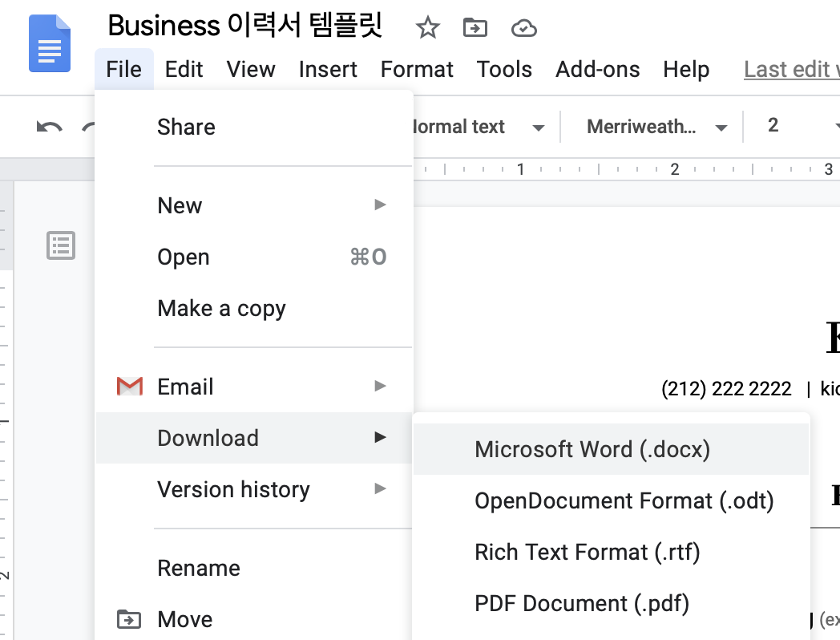Open the File menu
Screen dimensions: 840x640
[x=123, y=69]
